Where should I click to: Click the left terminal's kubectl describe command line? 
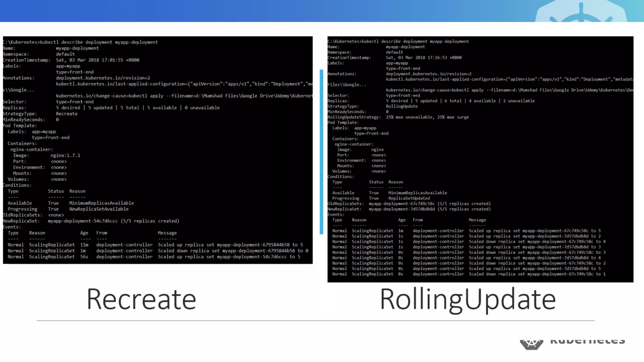[x=80, y=42]
